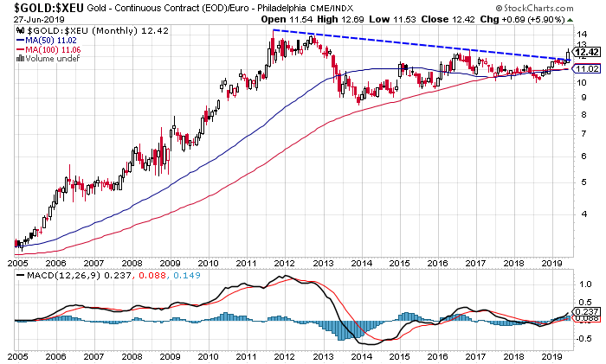Viewport: 606px width, 364px height.
Task: Click the 2013 label on MACD time axis
Action: click(x=322, y=356)
